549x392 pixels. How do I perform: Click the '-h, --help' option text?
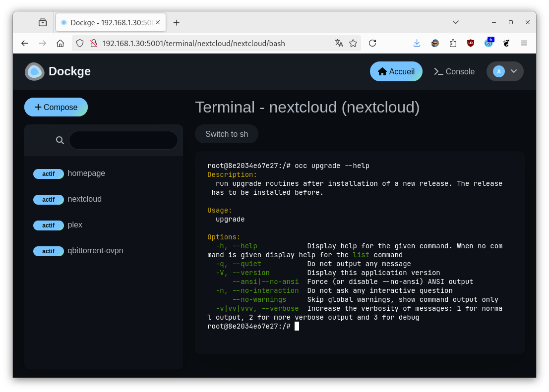(237, 246)
